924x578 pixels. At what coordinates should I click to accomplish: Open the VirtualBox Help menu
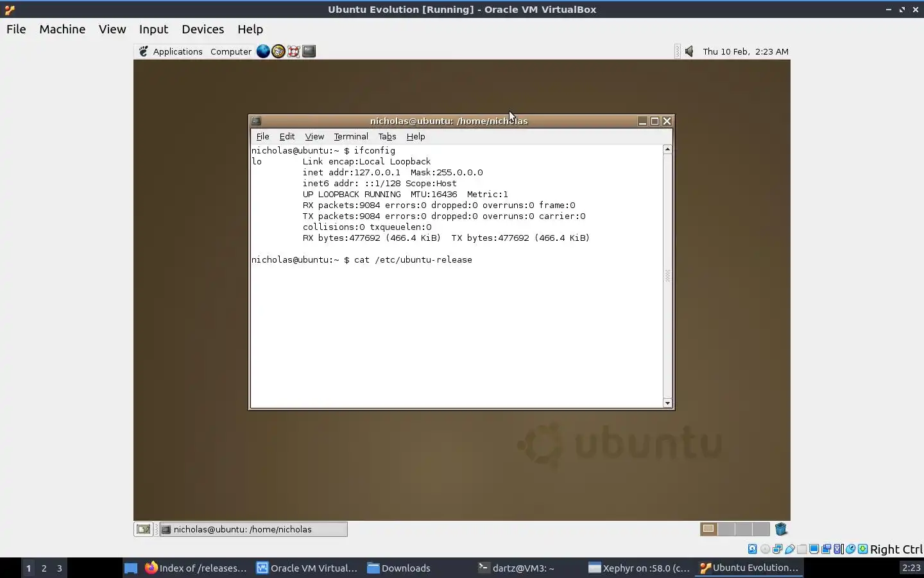(250, 29)
